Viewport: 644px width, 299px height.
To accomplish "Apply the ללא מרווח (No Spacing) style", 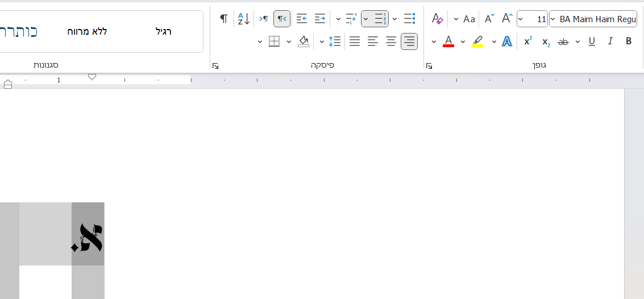I will (x=87, y=31).
